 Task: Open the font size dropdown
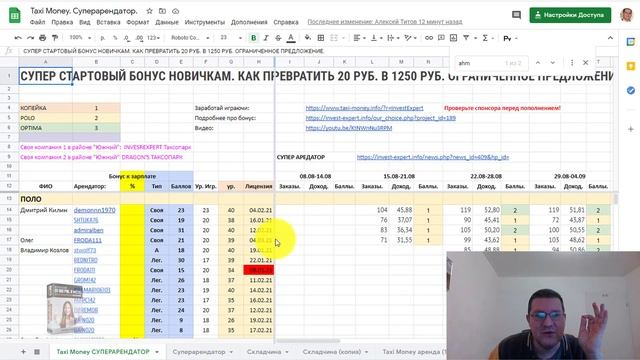231,38
